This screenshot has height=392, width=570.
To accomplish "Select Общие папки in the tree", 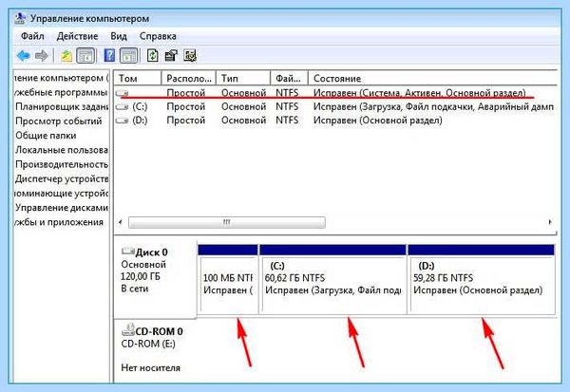I will coord(46,136).
